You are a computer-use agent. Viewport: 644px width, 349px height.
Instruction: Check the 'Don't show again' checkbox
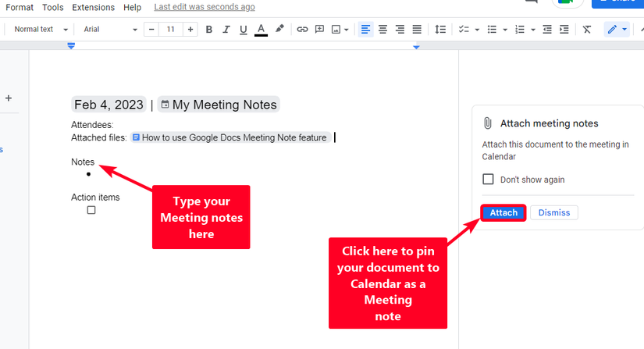(x=488, y=180)
